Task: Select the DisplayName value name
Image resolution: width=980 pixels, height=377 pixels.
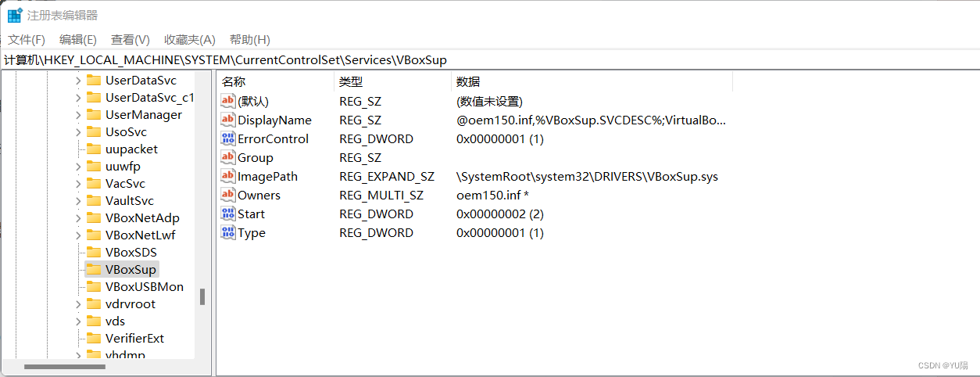Action: (274, 120)
